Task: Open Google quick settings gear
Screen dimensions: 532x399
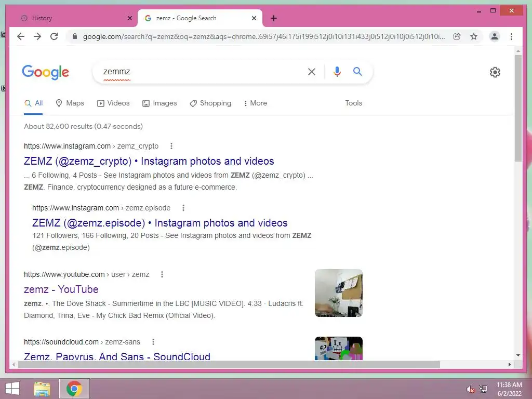Action: (x=495, y=72)
